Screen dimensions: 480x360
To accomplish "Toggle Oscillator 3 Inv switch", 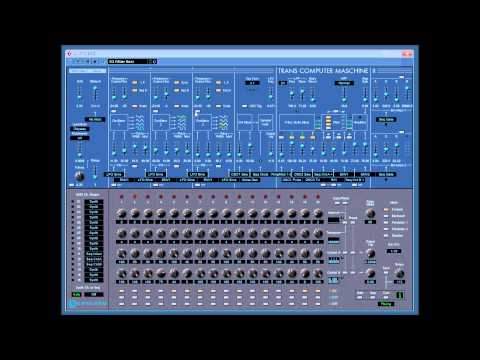I will (218, 106).
